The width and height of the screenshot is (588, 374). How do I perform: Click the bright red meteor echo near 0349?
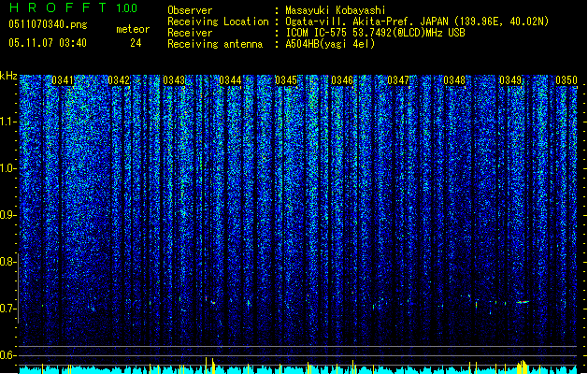click(523, 302)
